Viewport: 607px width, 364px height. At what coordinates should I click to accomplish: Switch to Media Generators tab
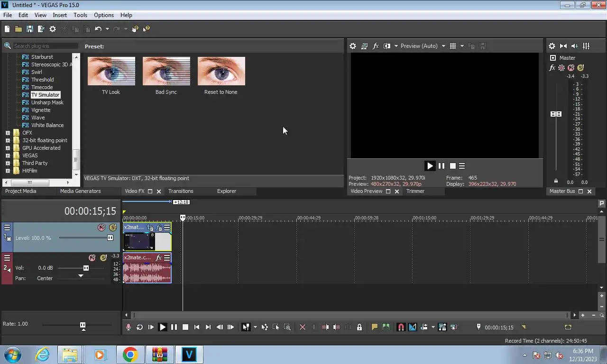pos(80,191)
